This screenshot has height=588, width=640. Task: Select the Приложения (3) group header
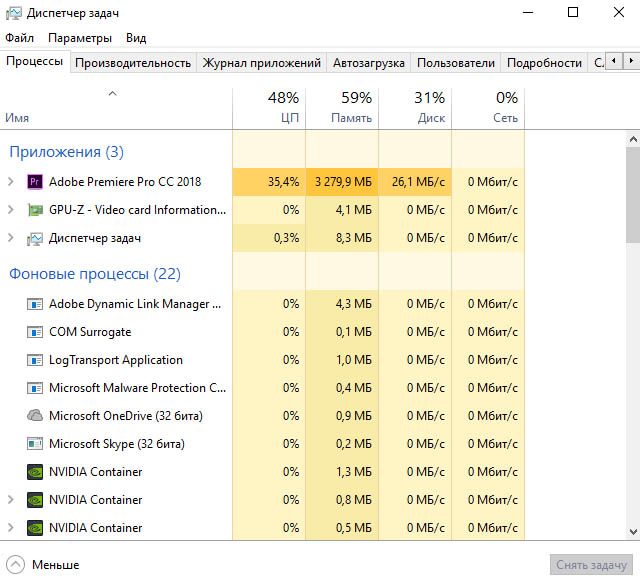click(67, 152)
